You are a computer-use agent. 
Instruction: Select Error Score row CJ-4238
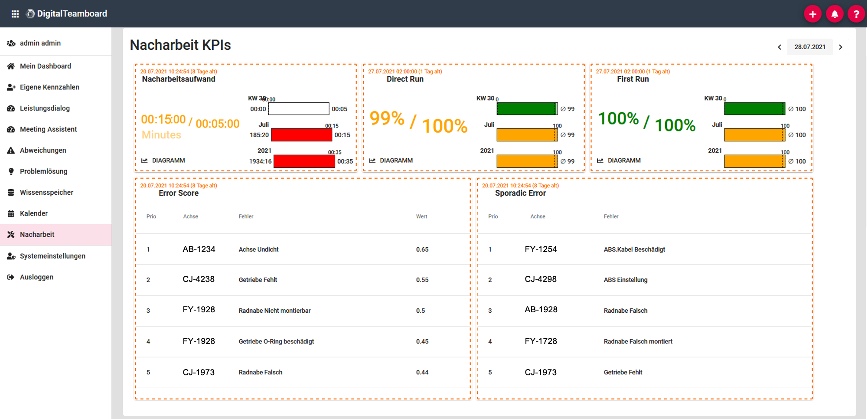[x=303, y=280]
